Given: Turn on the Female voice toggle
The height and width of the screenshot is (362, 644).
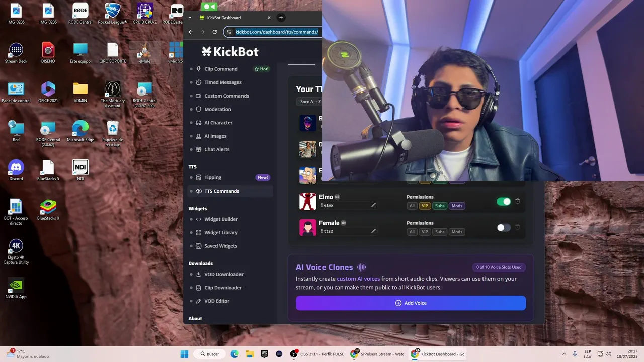Looking at the screenshot, I should (504, 228).
